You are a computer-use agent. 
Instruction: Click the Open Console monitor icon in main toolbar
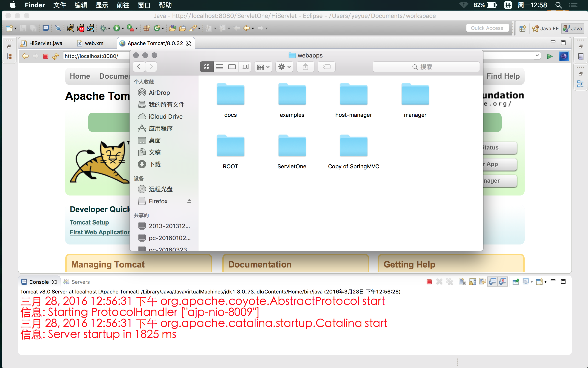[x=46, y=28]
